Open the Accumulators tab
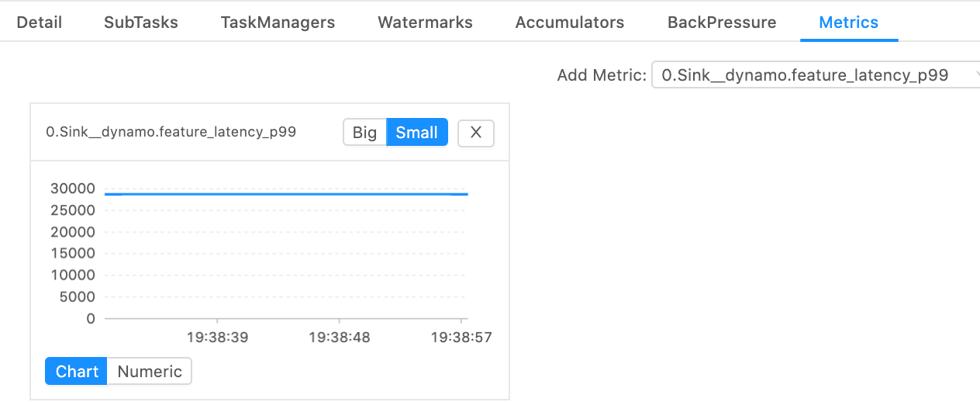 click(x=569, y=23)
